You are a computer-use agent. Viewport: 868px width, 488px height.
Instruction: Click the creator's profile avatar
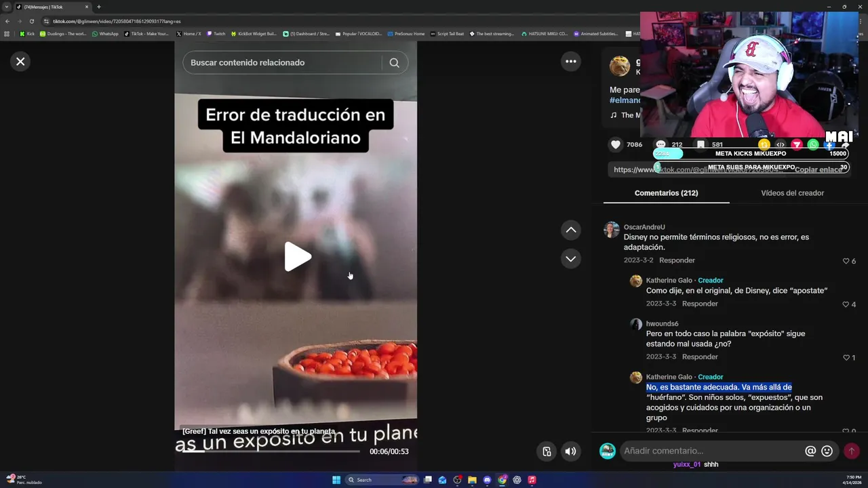pos(620,66)
